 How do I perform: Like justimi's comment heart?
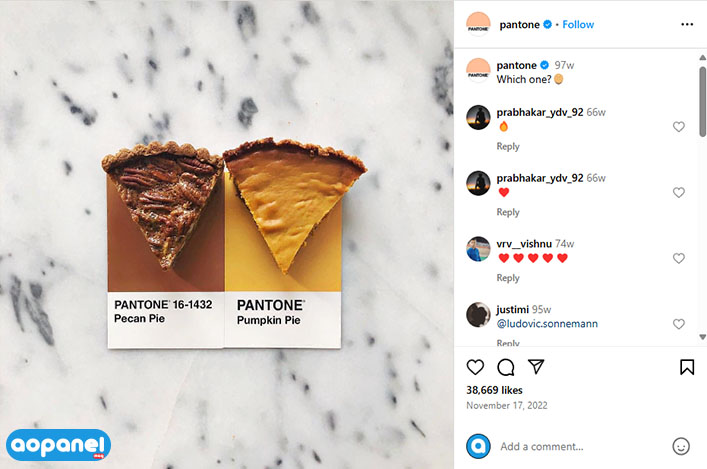click(679, 324)
